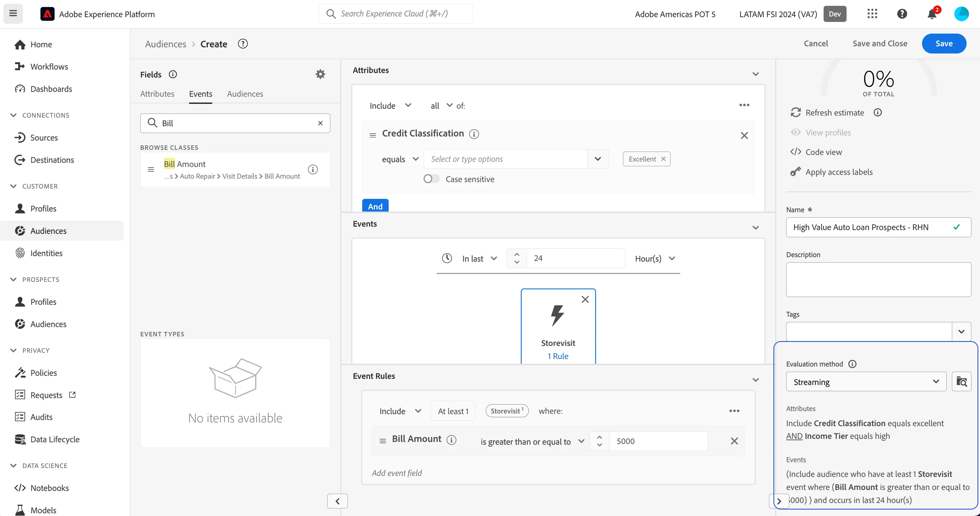Image resolution: width=980 pixels, height=516 pixels.
Task: Switch to the Audiences fields tab
Action: (x=245, y=94)
